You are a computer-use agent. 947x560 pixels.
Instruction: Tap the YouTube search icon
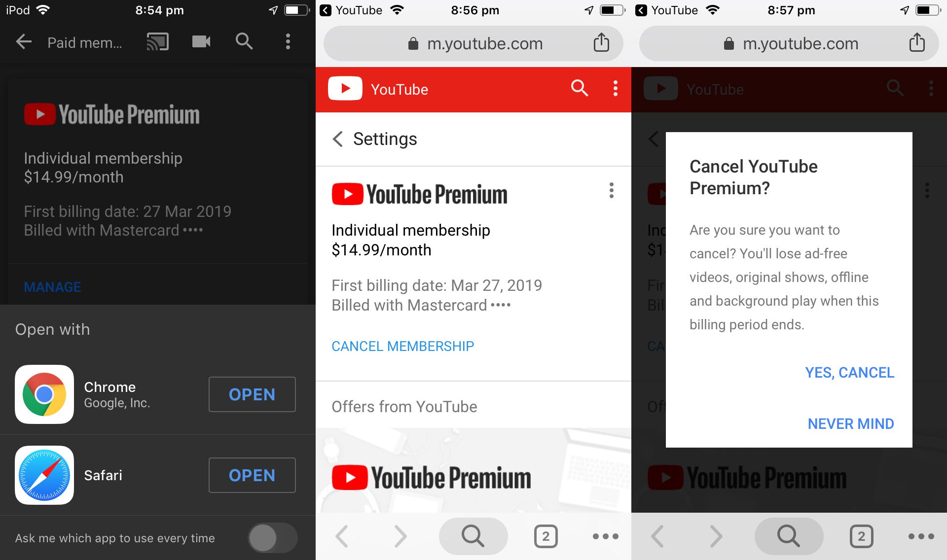(578, 89)
